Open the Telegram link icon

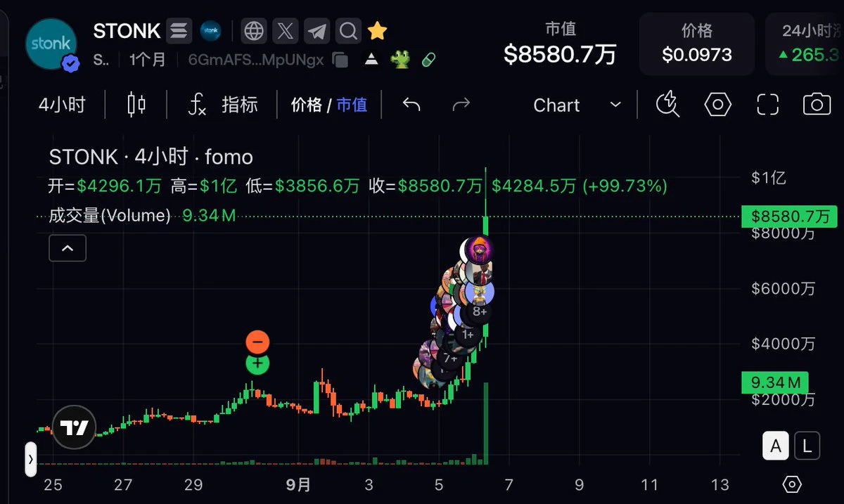pyautogui.click(x=316, y=31)
